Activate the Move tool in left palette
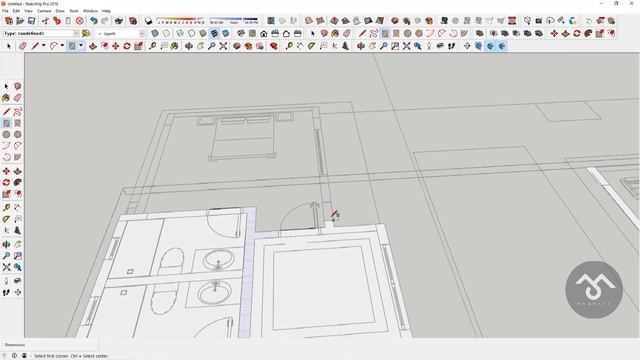 pyautogui.click(x=6, y=171)
